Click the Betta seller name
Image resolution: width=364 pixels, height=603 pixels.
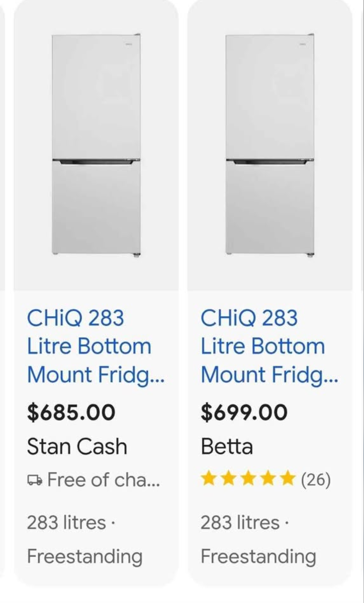click(227, 446)
